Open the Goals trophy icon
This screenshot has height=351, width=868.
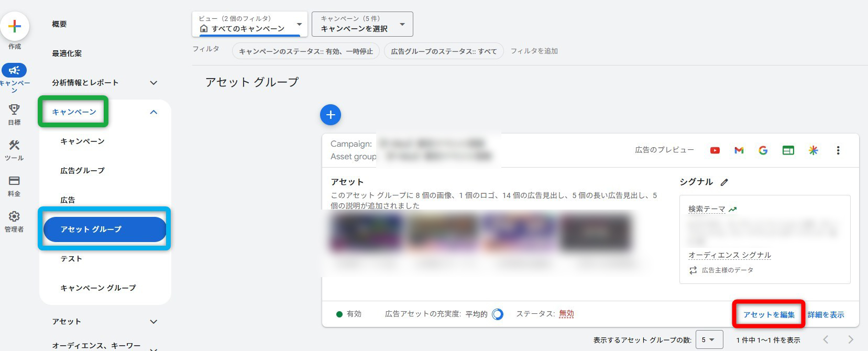click(14, 109)
